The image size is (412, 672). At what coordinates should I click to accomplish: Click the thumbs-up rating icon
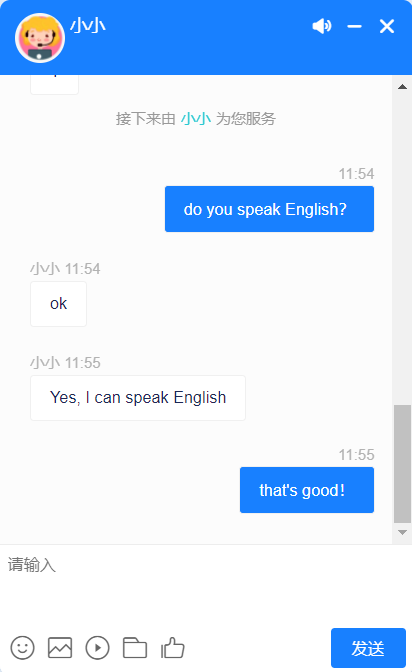(173, 648)
